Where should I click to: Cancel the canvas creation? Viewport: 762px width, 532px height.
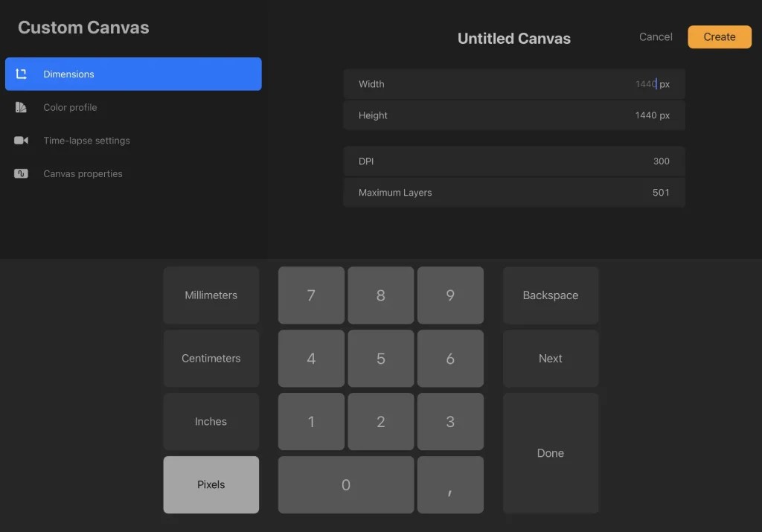tap(655, 36)
